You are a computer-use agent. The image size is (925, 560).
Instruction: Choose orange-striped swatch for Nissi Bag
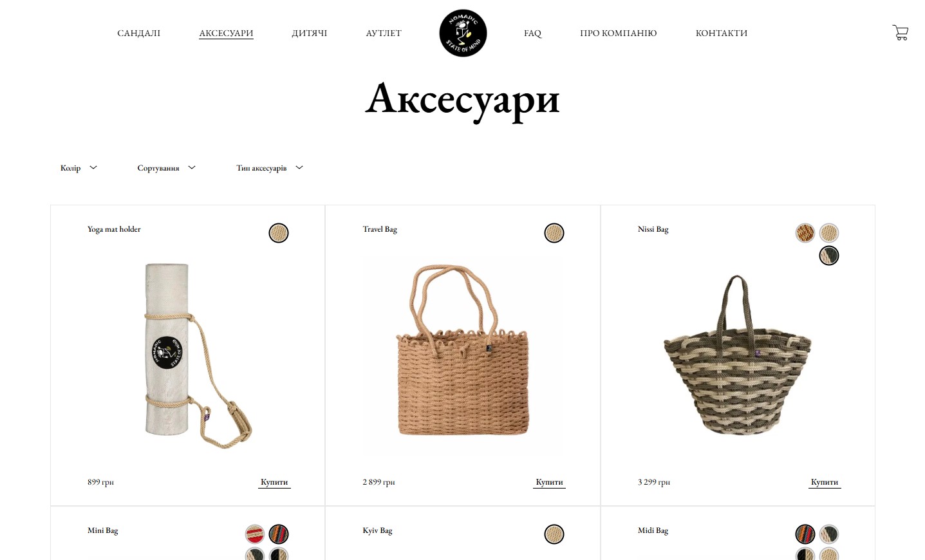(x=805, y=233)
